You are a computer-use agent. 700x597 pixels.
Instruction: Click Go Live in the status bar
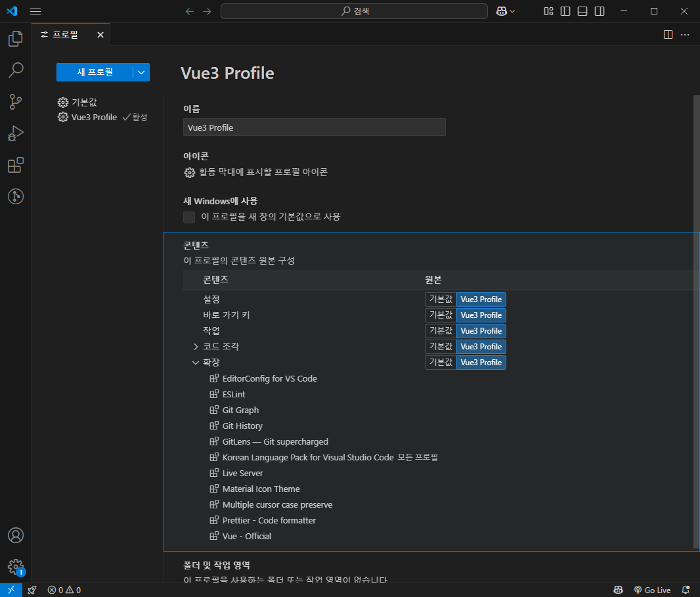pos(652,590)
